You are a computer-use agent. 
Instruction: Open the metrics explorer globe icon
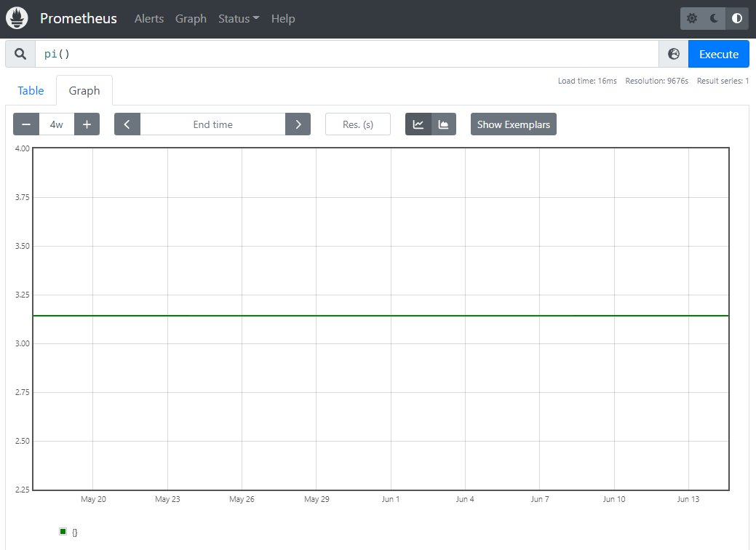(674, 54)
